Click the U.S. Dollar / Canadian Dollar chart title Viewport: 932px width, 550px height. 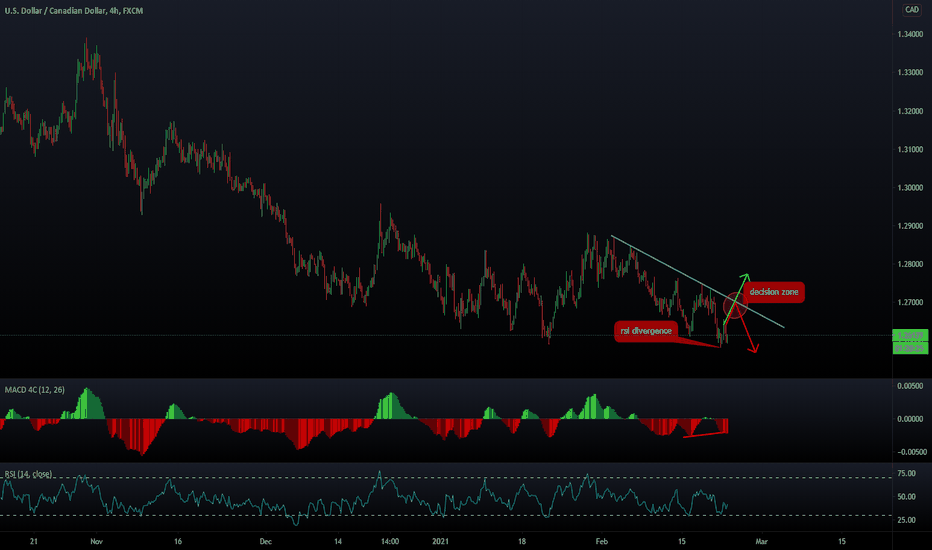[x=74, y=11]
